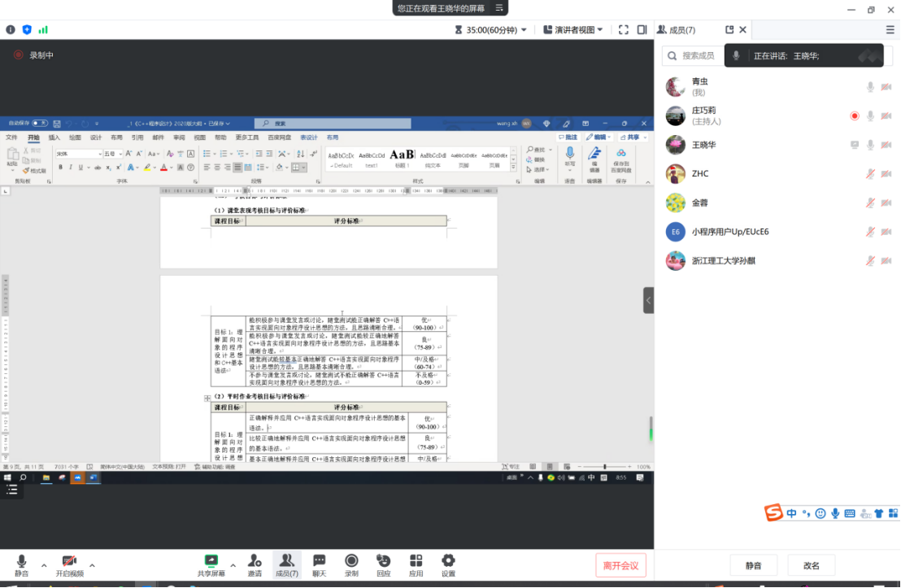
Task: Click the red 离开会议 leave button
Action: (x=620, y=565)
